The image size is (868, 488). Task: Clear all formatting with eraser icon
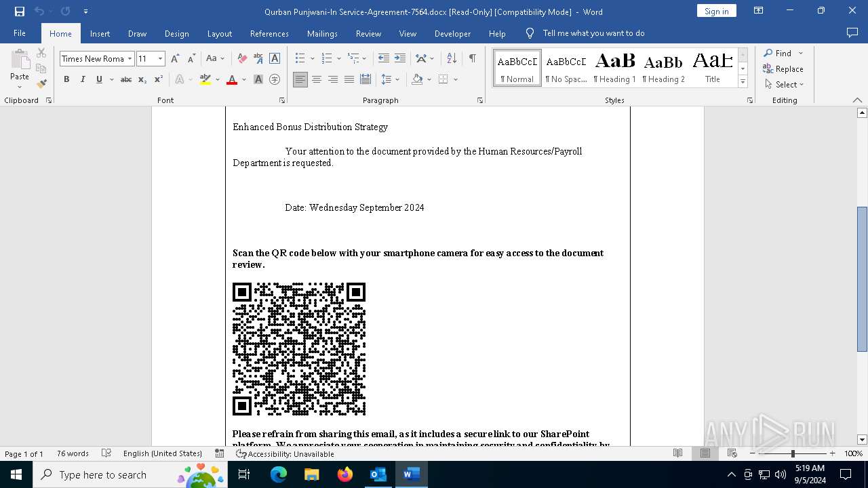click(242, 59)
